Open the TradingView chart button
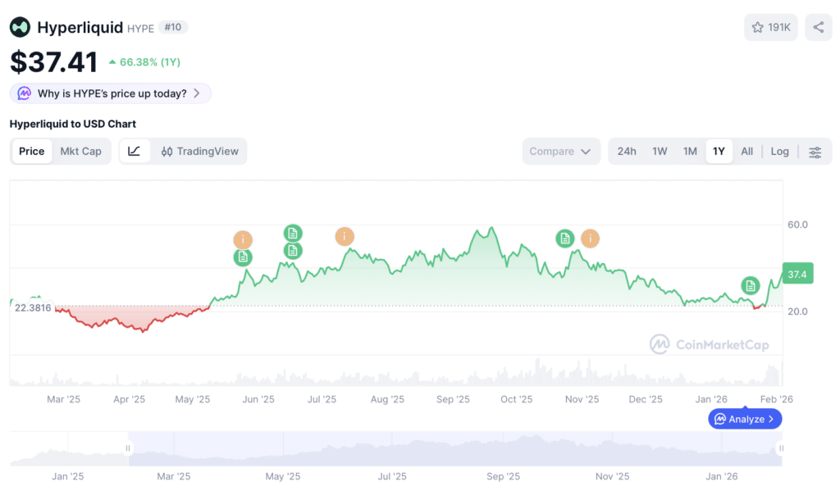This screenshot has height=504, width=840. 199,152
